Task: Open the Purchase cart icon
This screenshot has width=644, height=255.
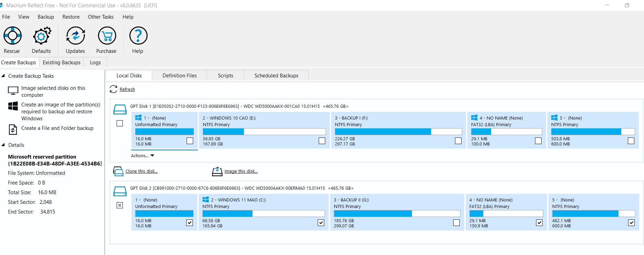Action: (x=107, y=36)
